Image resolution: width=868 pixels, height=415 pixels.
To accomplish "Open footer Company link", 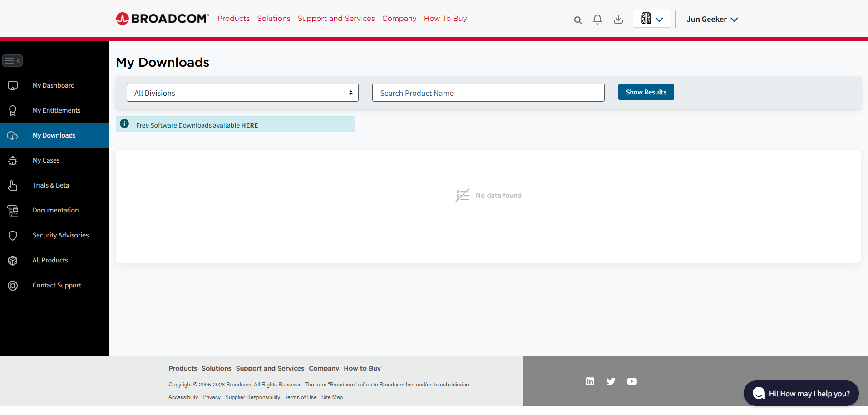I will (324, 368).
